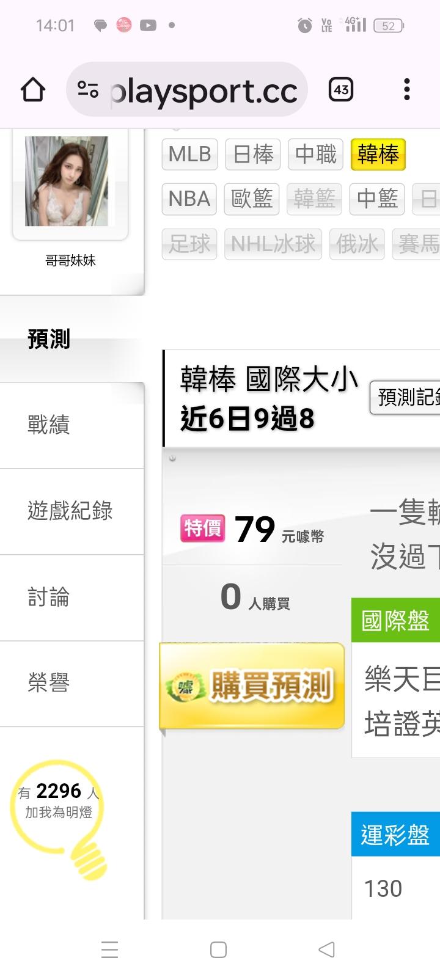Select the 中職 league filter

click(316, 154)
